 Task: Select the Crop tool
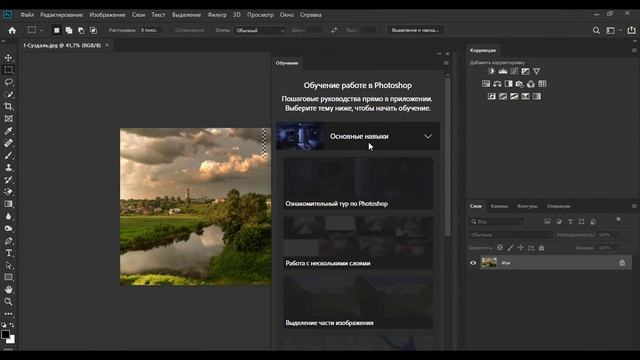[x=8, y=107]
